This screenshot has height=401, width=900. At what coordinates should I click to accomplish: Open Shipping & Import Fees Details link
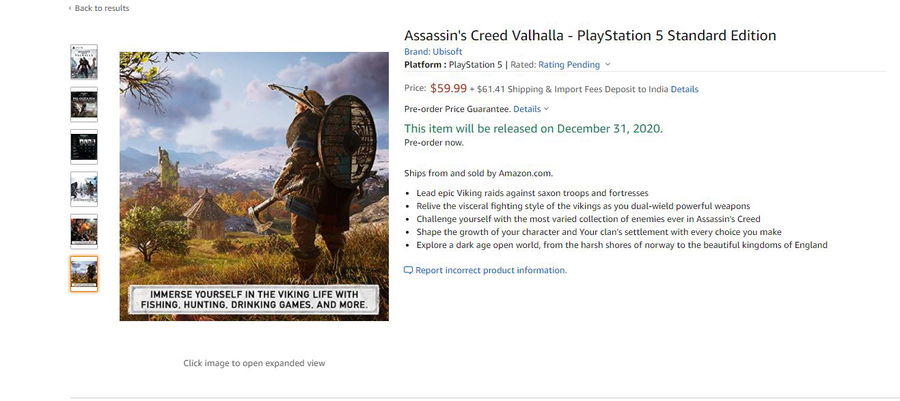click(x=684, y=89)
